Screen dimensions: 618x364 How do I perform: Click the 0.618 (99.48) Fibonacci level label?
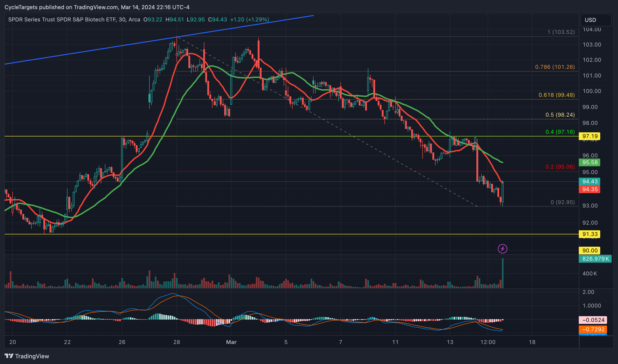click(x=557, y=95)
